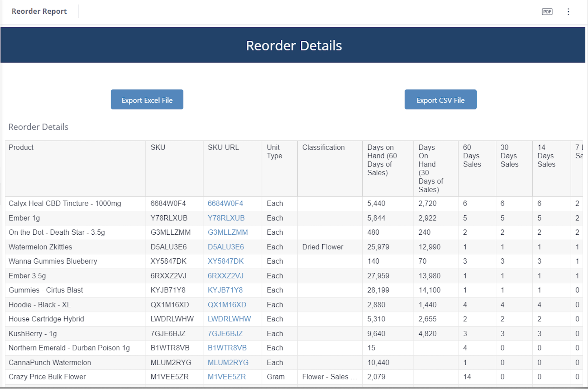588x389 pixels.
Task: Open the D5ALU3E6 SKU link
Action: point(226,247)
